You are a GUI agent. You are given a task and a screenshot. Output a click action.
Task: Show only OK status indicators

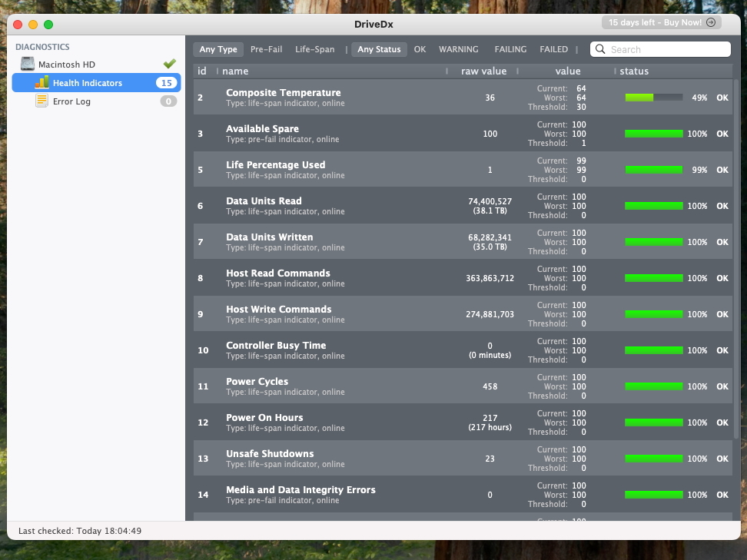pos(420,49)
